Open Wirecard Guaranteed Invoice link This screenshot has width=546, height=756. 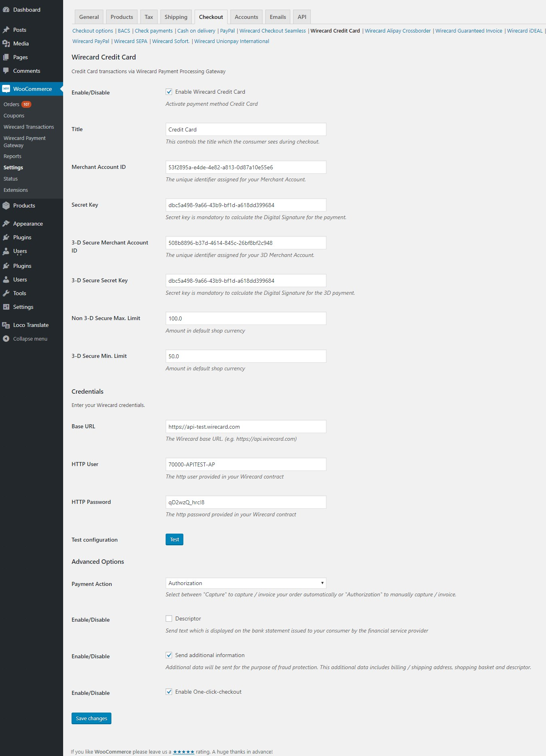point(469,31)
